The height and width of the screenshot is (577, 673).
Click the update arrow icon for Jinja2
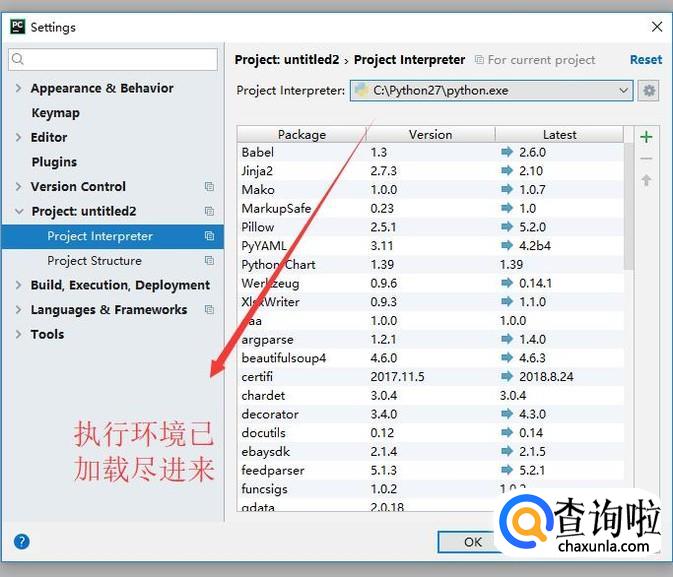coord(507,170)
